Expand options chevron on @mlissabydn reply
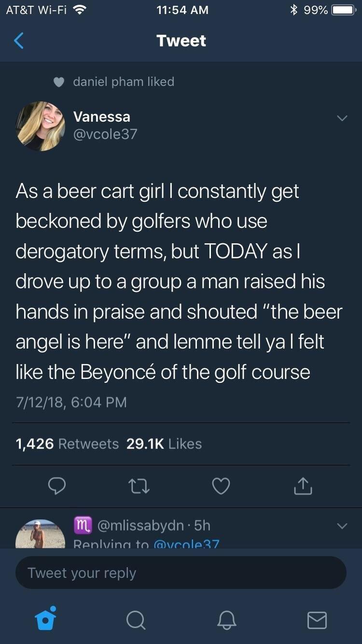The height and width of the screenshot is (644, 362). pos(342,526)
